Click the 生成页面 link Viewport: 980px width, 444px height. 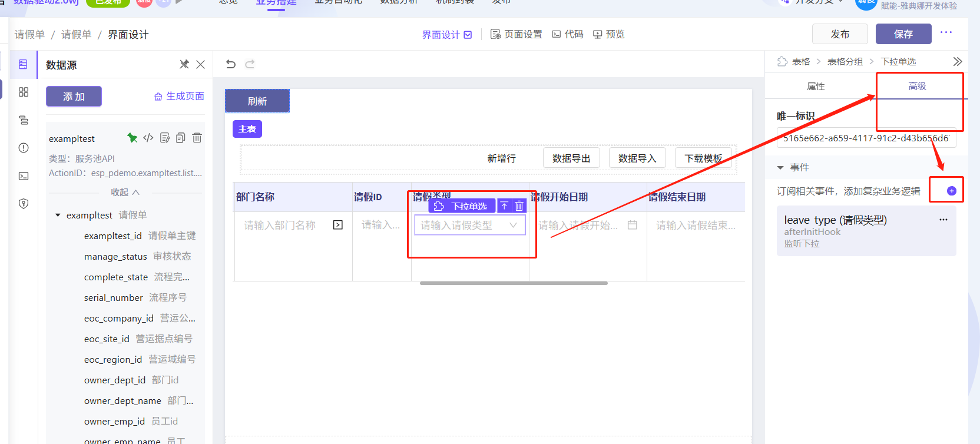point(179,97)
